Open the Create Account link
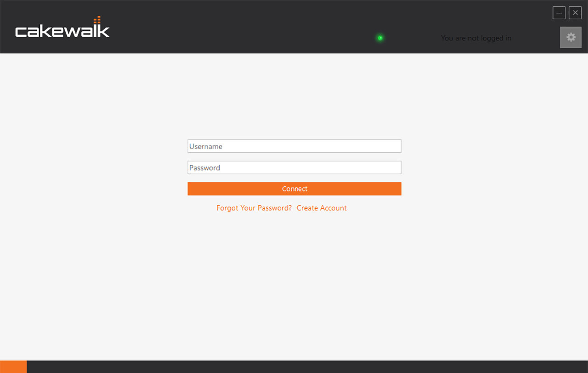 tap(322, 208)
